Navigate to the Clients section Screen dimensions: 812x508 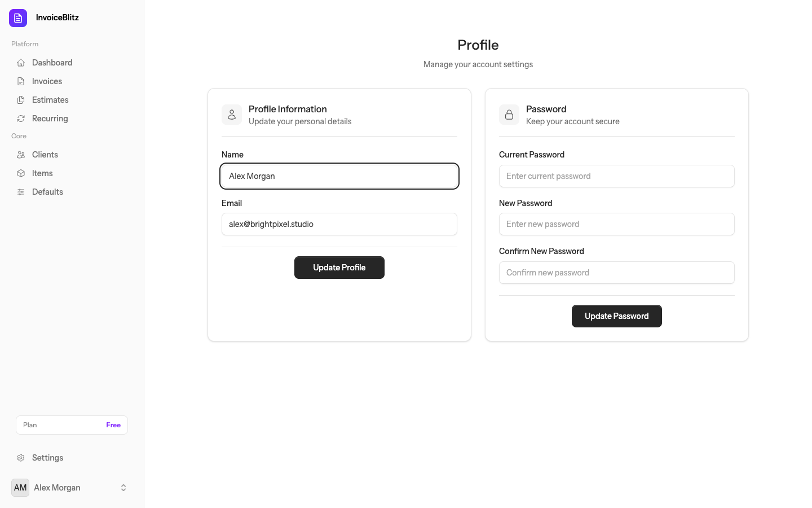coord(45,154)
